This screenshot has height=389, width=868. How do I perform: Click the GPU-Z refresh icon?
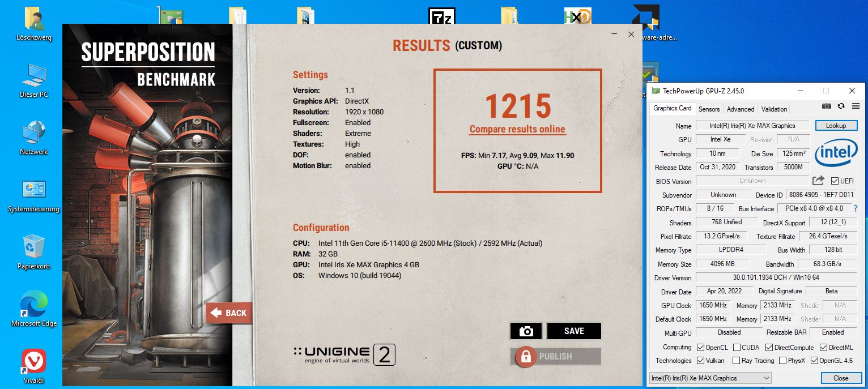tap(841, 106)
